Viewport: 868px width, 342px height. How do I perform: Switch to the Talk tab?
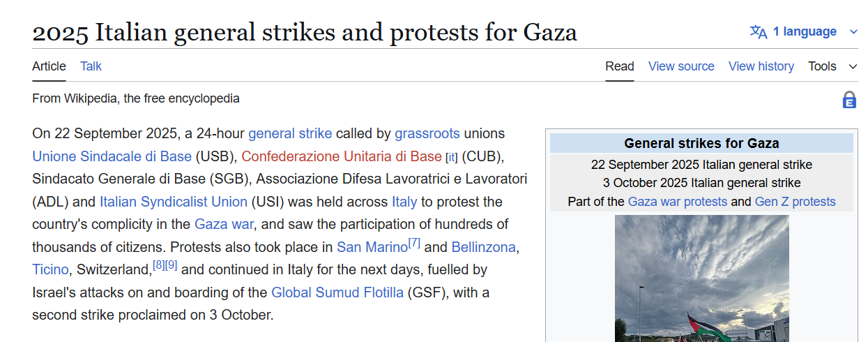pos(91,66)
